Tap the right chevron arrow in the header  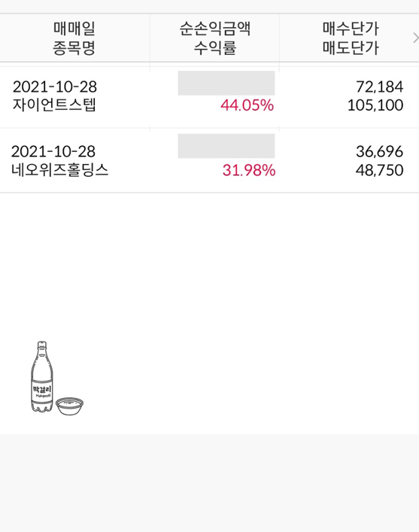415,38
